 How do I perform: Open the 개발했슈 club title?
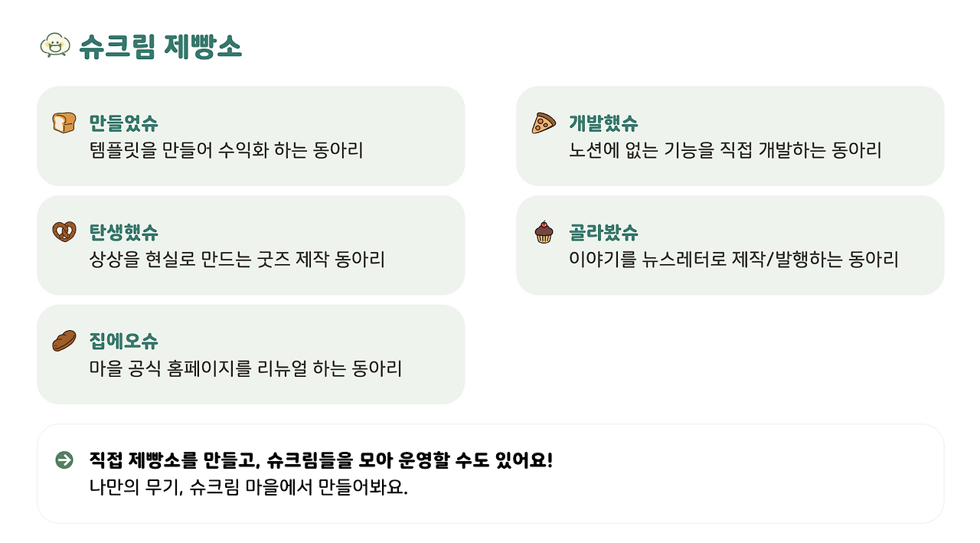[603, 123]
